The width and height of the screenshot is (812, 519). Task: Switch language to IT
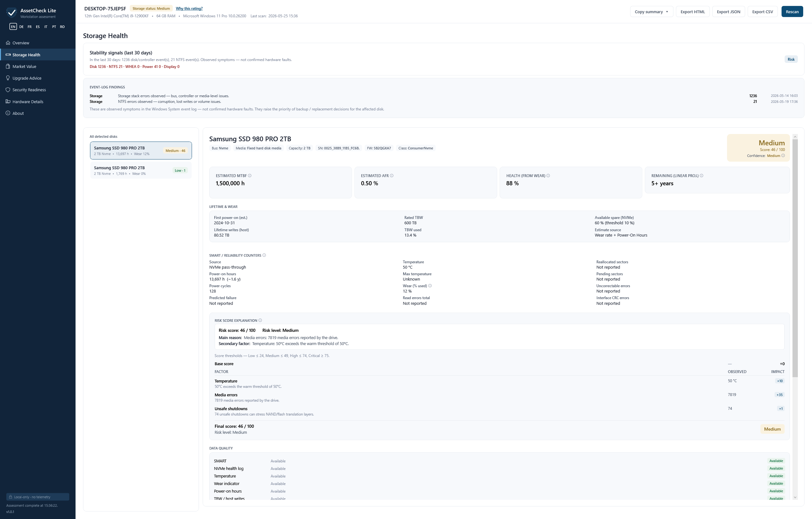pyautogui.click(x=46, y=27)
